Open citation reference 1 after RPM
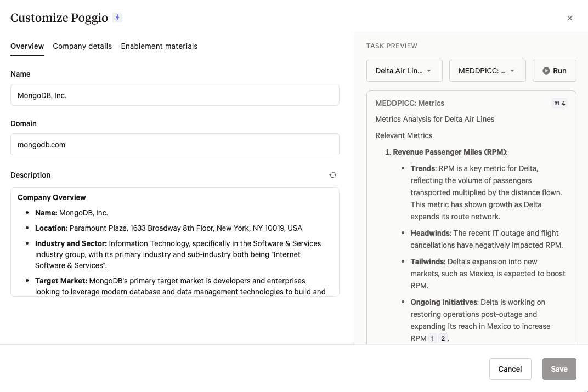588x392 pixels. point(432,339)
